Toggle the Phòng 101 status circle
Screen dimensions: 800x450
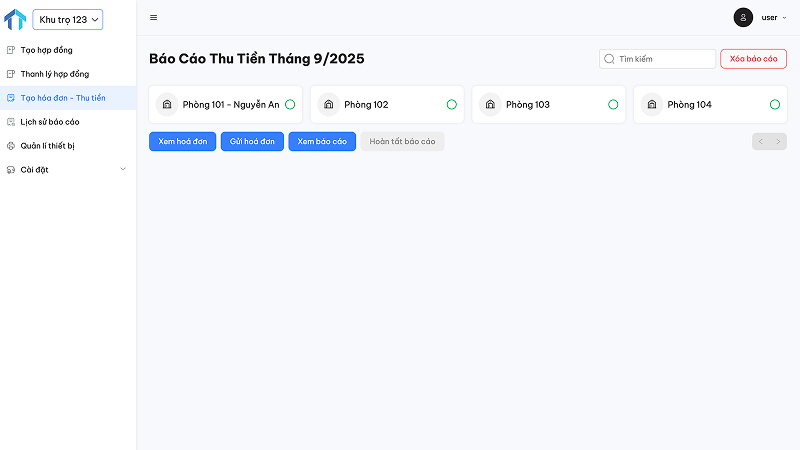click(x=290, y=105)
